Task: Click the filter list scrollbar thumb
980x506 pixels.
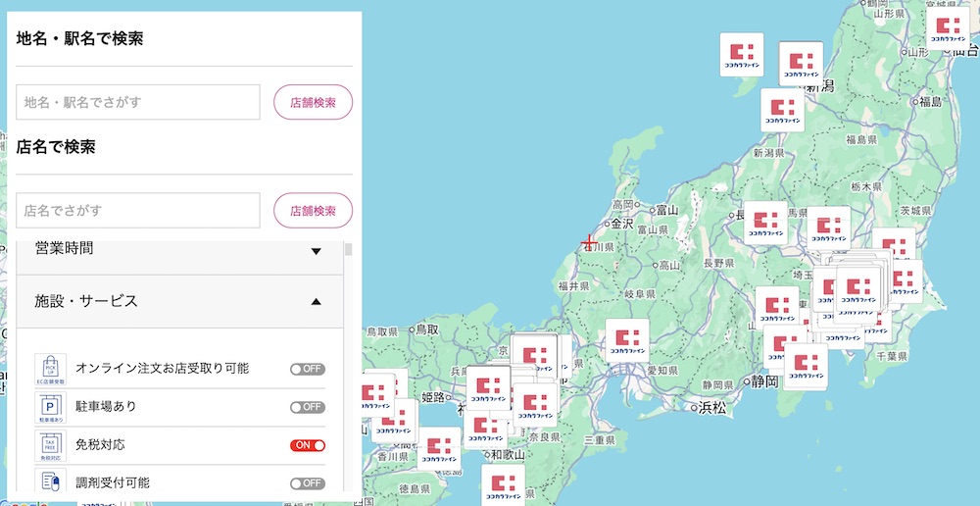Action: 349,249
